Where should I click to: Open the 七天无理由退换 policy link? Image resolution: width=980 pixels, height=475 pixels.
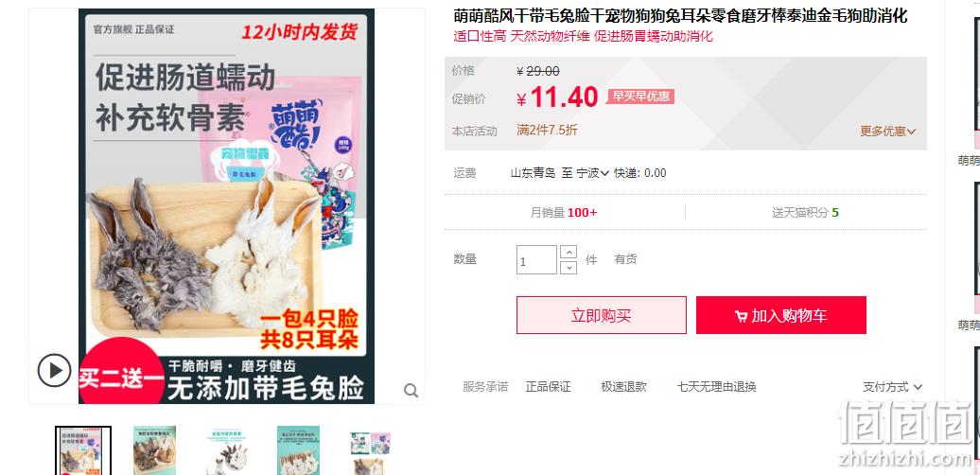pyautogui.click(x=716, y=387)
